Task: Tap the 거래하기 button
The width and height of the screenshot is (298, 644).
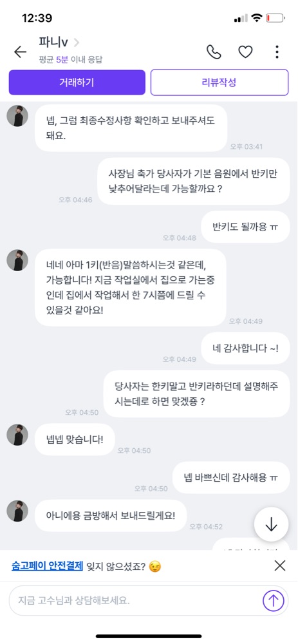Action: [77, 82]
